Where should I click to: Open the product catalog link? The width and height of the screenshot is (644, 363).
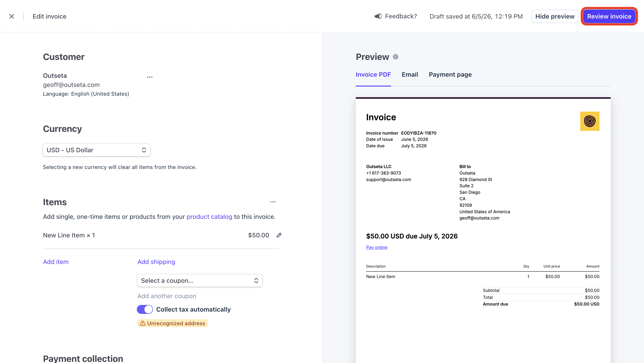pyautogui.click(x=209, y=217)
